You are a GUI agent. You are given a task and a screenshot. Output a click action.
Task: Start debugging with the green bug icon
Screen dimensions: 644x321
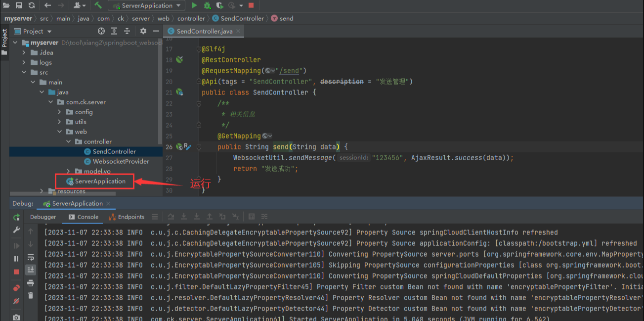click(x=207, y=5)
